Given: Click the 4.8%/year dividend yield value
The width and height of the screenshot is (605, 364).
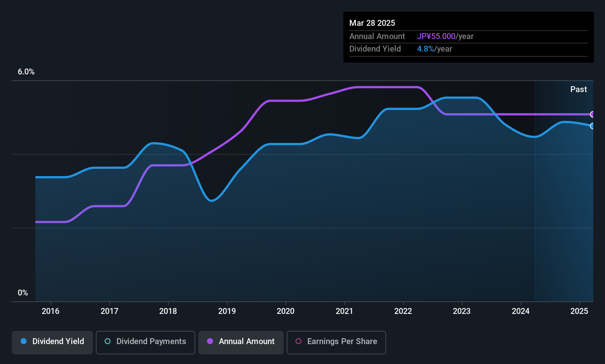Looking at the screenshot, I should pos(434,49).
